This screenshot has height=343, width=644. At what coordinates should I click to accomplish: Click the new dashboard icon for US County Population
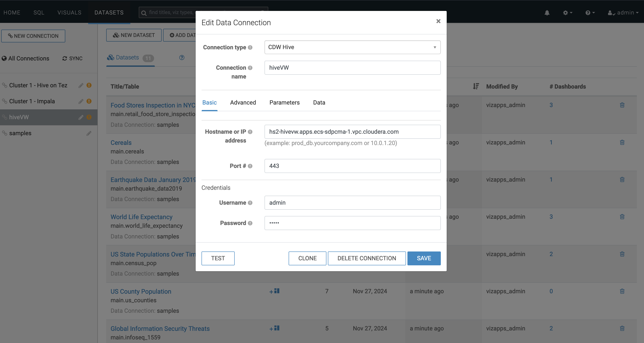pyautogui.click(x=274, y=291)
